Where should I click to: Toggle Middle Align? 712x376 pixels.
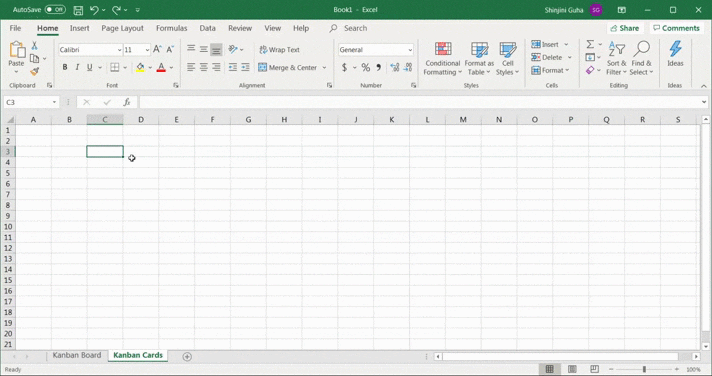click(x=203, y=49)
